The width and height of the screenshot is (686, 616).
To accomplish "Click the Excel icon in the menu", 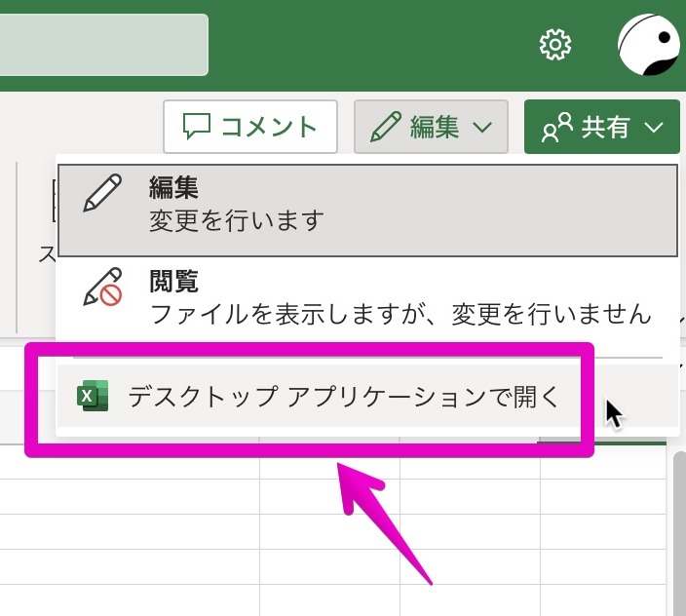I will 95,397.
